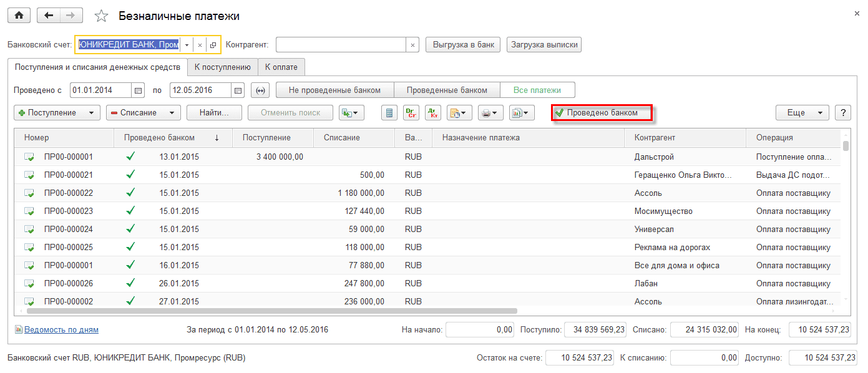Click Поступило value 34 839 569,23
Image resolution: width=868 pixels, height=373 pixels.
point(595,329)
